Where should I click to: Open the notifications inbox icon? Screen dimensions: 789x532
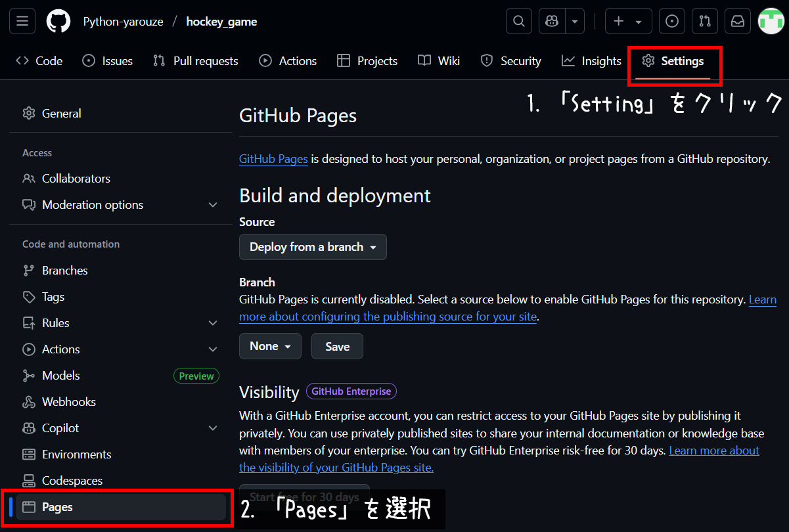(738, 22)
